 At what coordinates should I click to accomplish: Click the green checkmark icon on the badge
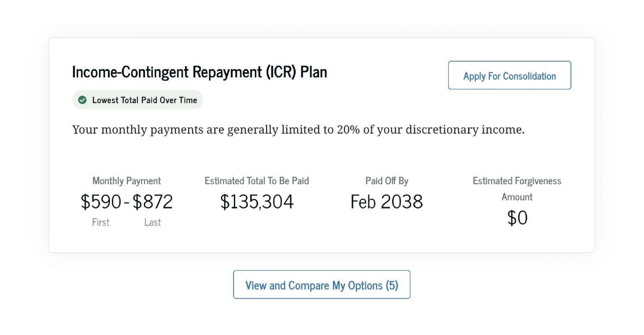point(82,100)
